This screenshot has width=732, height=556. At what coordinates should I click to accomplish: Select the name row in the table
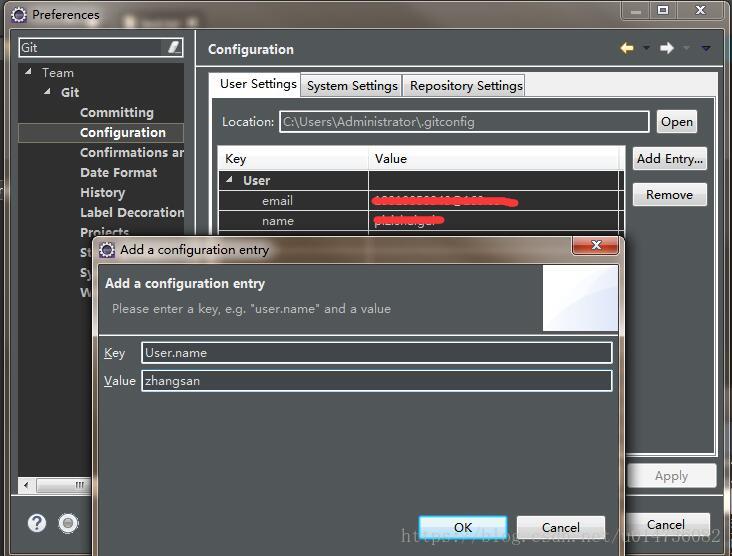pyautogui.click(x=421, y=221)
